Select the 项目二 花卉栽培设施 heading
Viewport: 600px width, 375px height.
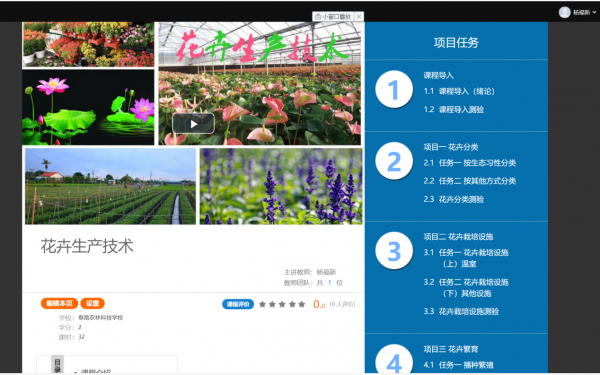[458, 236]
